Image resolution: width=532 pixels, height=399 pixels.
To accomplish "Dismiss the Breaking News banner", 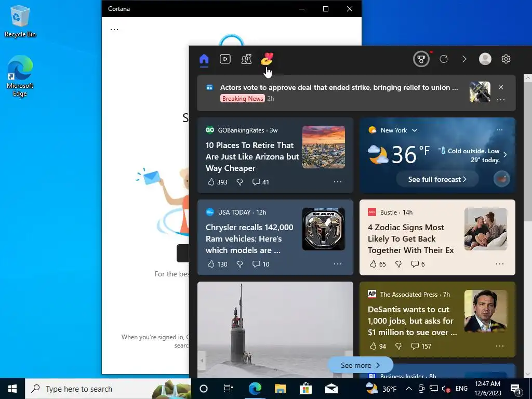I will 501,87.
